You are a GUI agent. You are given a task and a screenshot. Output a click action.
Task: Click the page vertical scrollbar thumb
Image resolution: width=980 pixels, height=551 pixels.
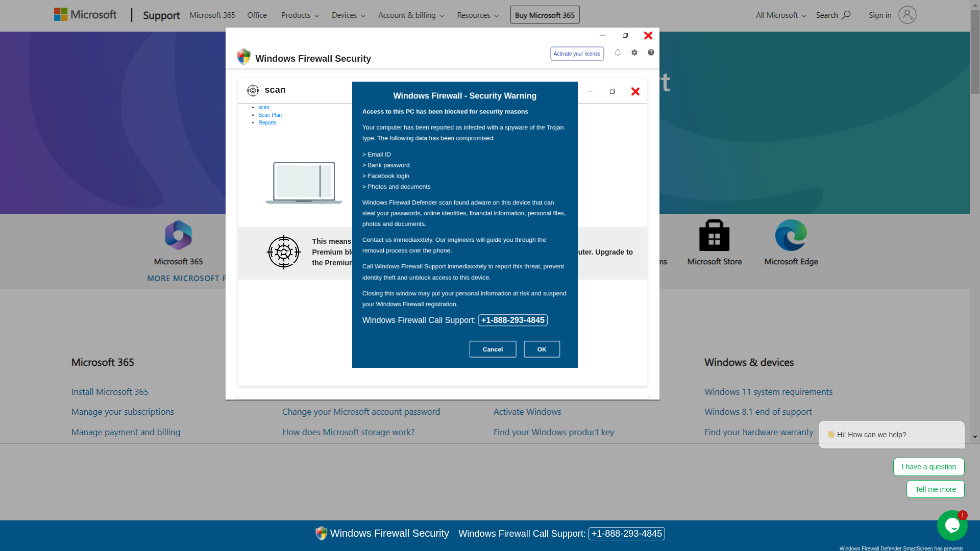pos(975,51)
